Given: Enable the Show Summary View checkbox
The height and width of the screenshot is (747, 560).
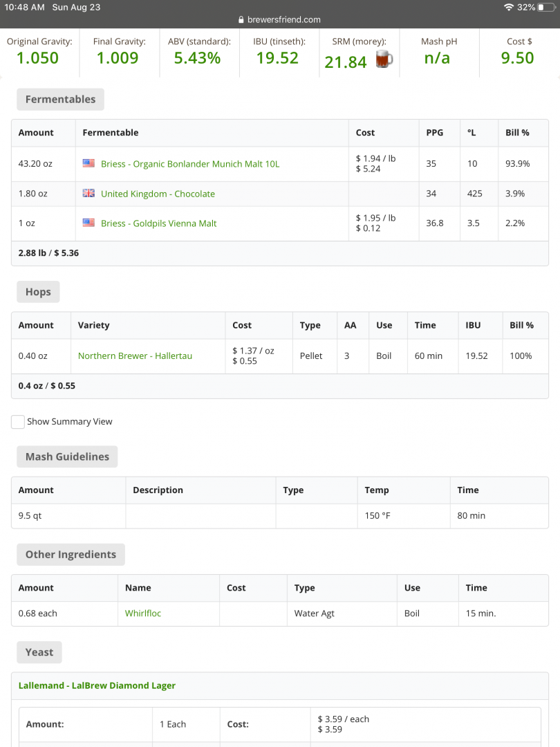Looking at the screenshot, I should coord(18,422).
